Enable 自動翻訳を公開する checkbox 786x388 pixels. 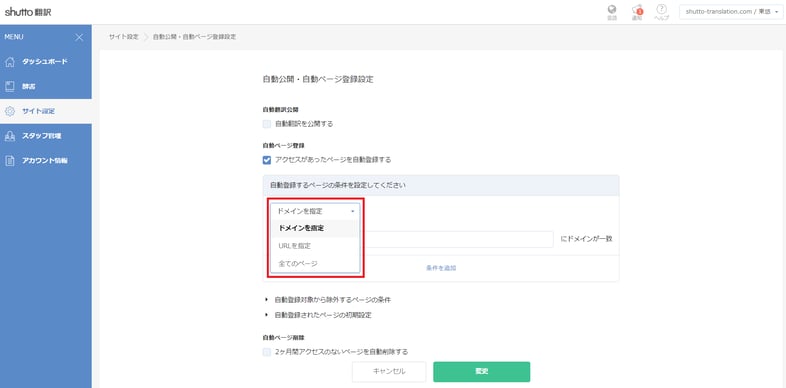point(267,124)
